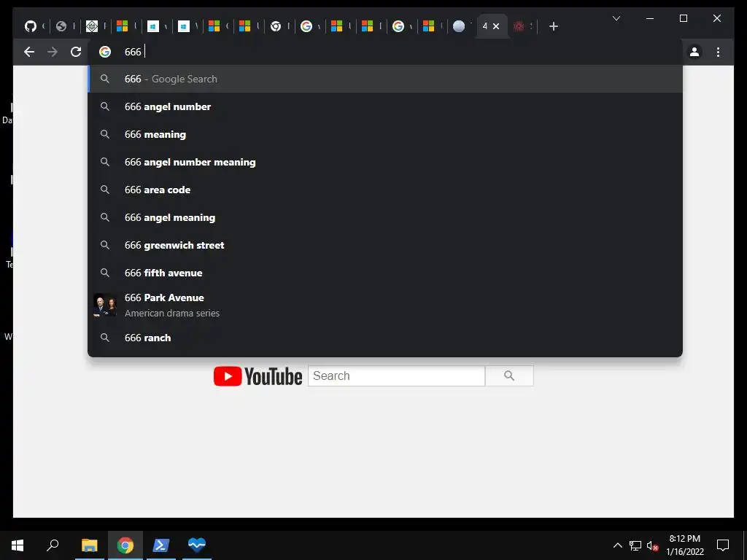Open the Chrome three-dot menu

pos(718,52)
